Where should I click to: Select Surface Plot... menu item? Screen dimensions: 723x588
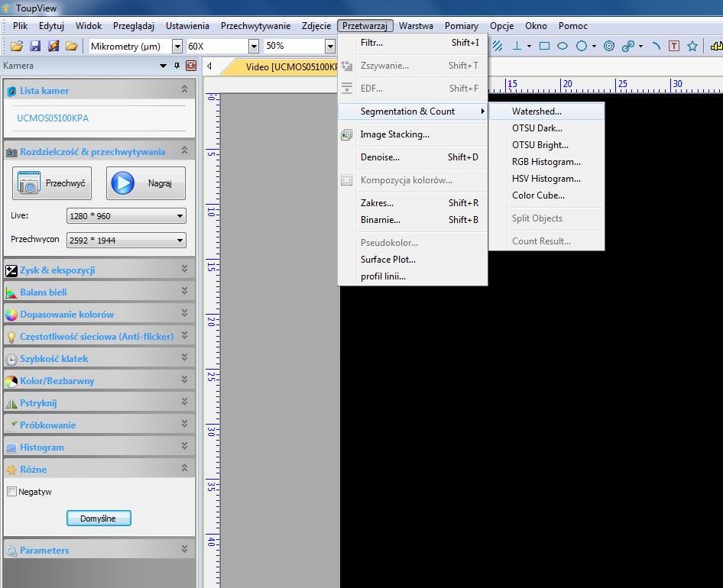pyautogui.click(x=413, y=260)
